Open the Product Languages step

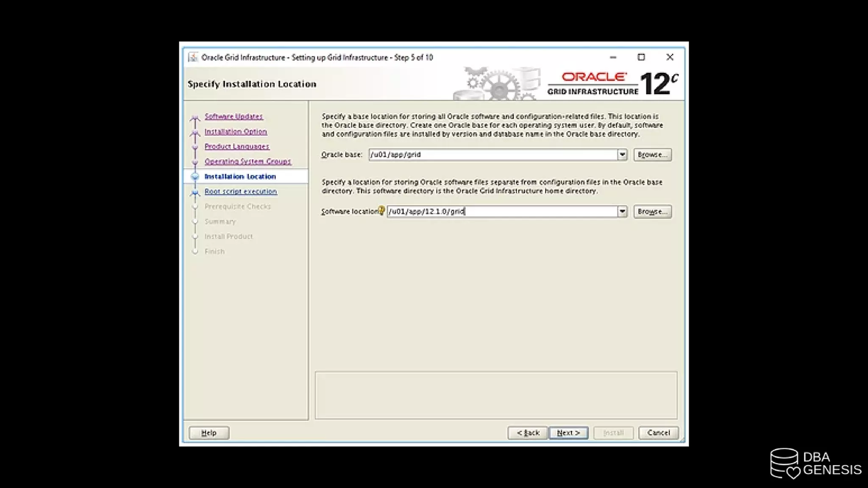236,146
